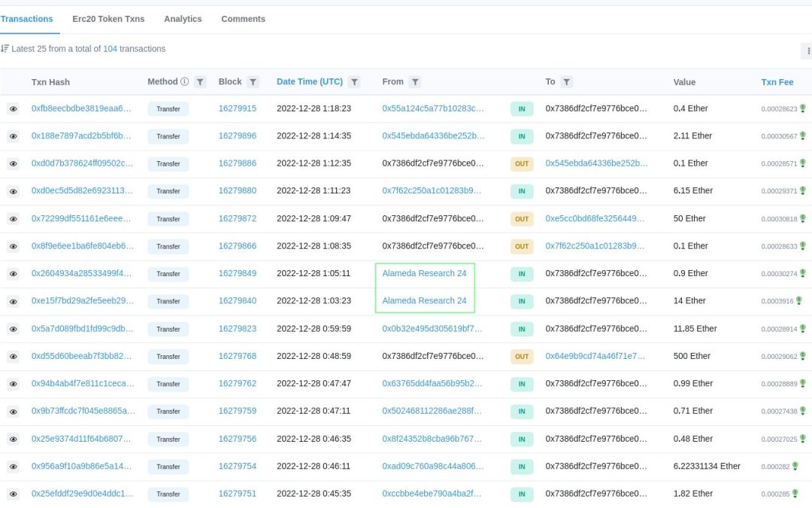Open the Date Time column filter
Screen dimensions: 812x508
354,82
